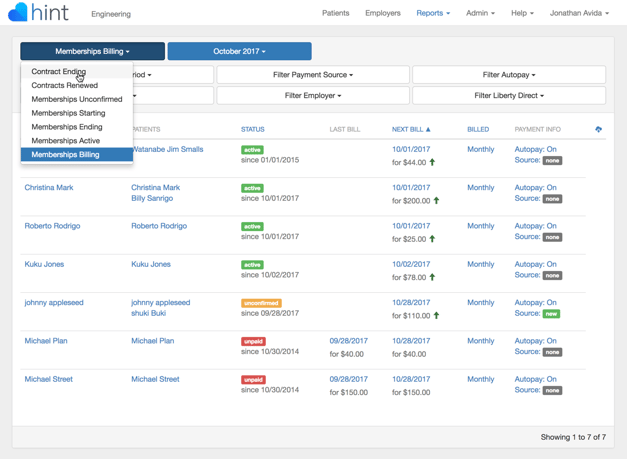Click the green up arrow next to $44.00

click(x=432, y=162)
